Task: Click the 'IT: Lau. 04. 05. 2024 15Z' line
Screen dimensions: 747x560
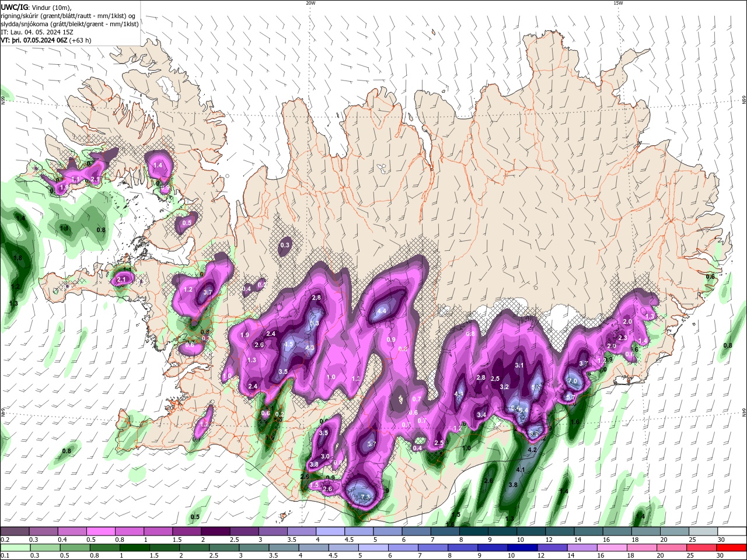Action: pyautogui.click(x=37, y=32)
